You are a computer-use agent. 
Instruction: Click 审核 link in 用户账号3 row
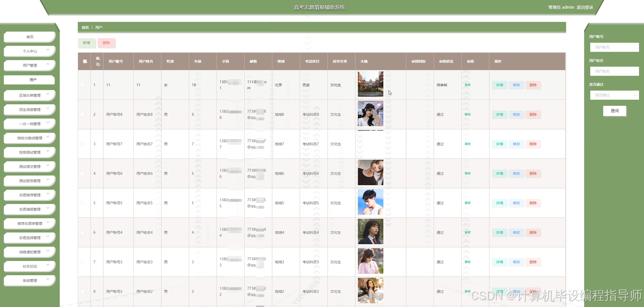tap(467, 262)
